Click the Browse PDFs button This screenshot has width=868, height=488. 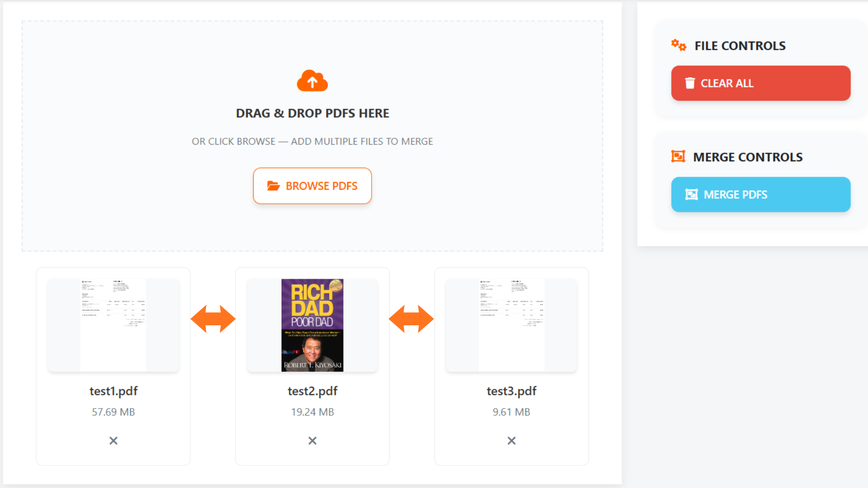[312, 186]
